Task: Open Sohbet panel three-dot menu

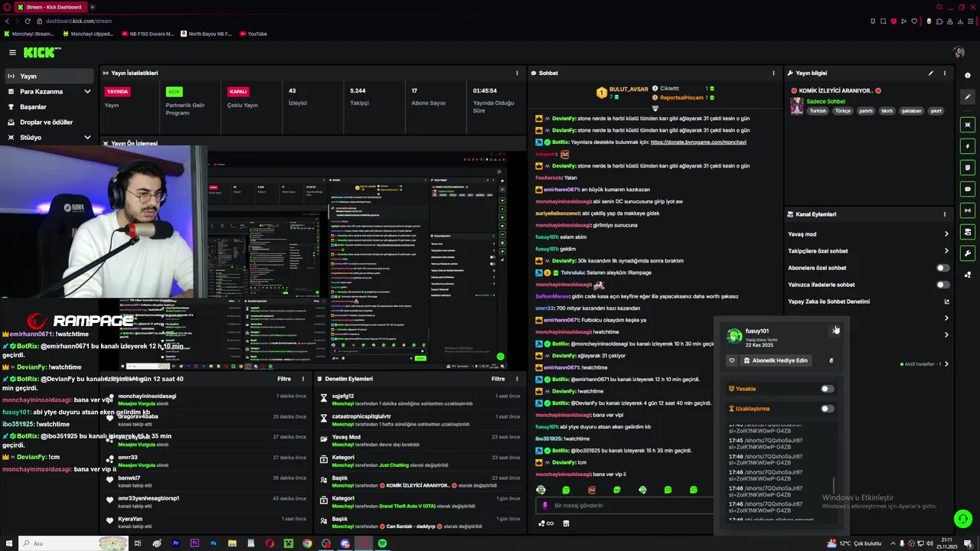Action: (773, 73)
